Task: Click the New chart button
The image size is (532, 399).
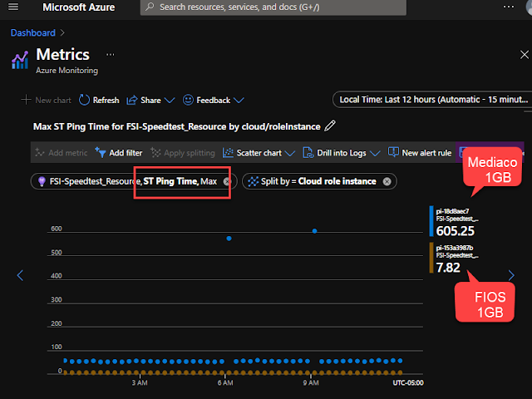Action: click(x=47, y=100)
